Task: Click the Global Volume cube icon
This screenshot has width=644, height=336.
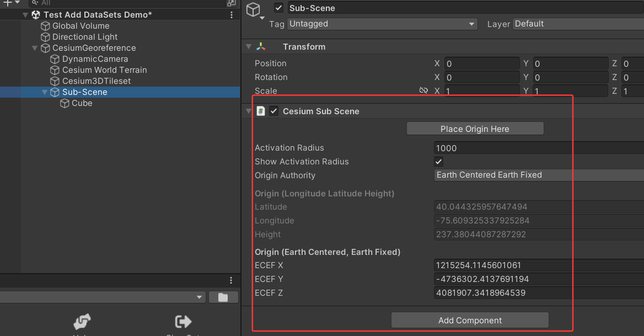Action: [x=45, y=26]
